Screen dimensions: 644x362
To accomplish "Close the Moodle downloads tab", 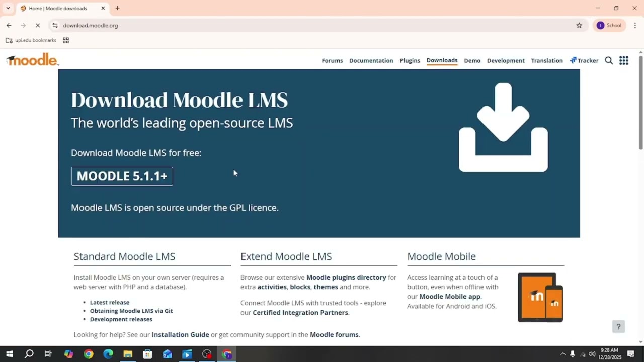I will click(103, 8).
